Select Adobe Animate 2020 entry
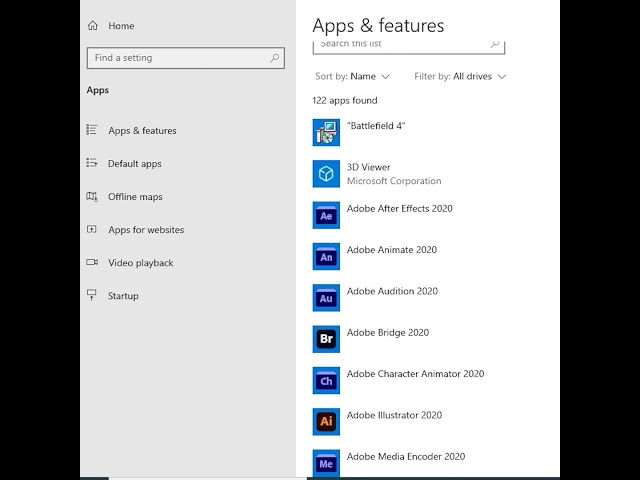 [x=391, y=250]
